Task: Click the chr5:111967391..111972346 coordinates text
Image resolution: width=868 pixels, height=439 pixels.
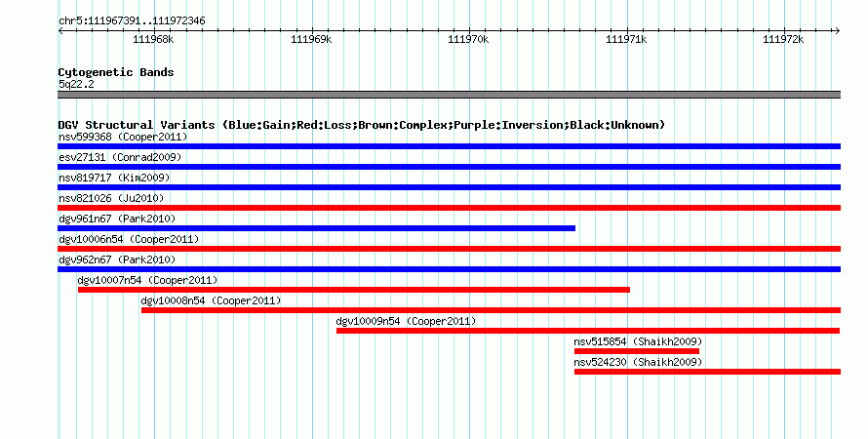Action: click(x=132, y=21)
